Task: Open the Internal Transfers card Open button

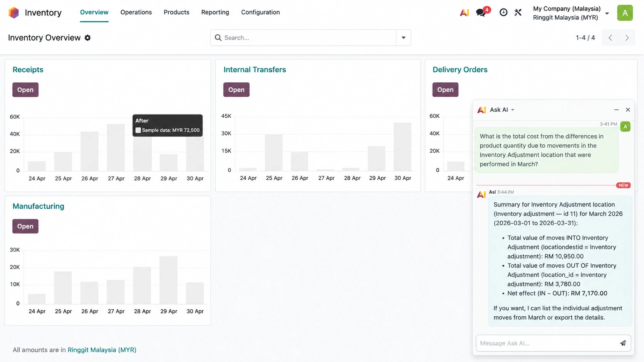Action: [236, 90]
